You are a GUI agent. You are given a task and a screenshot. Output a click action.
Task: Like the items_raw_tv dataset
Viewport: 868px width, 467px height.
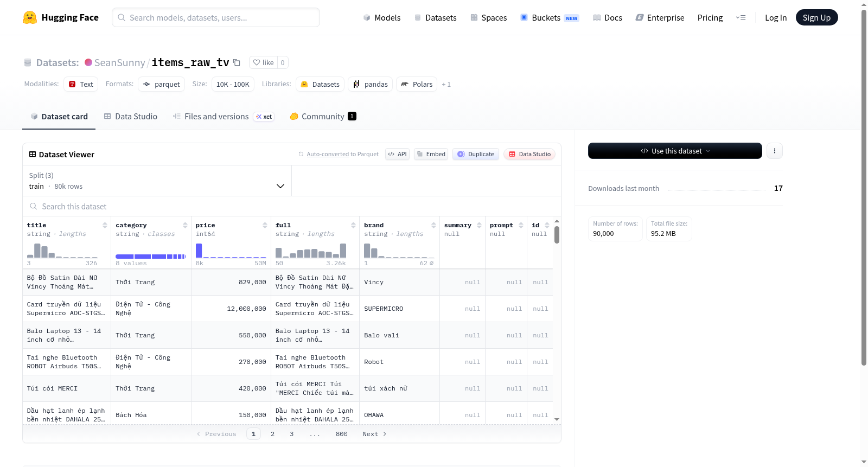(x=264, y=62)
